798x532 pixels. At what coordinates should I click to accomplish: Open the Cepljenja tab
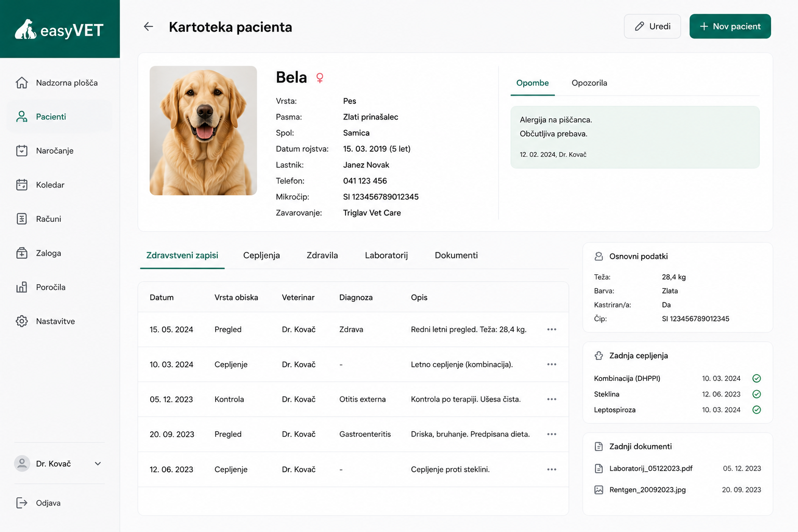(x=261, y=256)
